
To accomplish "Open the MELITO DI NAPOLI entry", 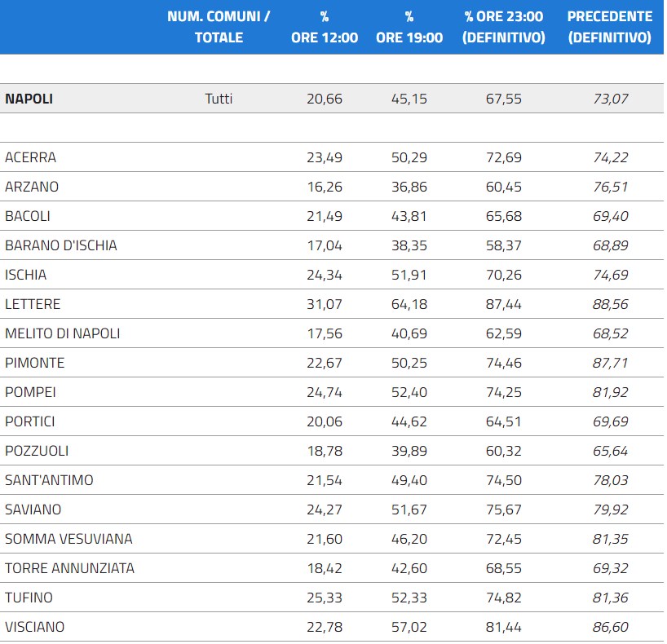I will click(62, 333).
